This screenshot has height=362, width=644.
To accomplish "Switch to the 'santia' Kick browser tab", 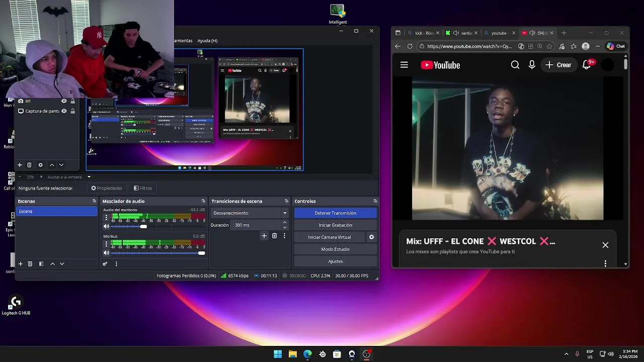I will (x=462, y=33).
